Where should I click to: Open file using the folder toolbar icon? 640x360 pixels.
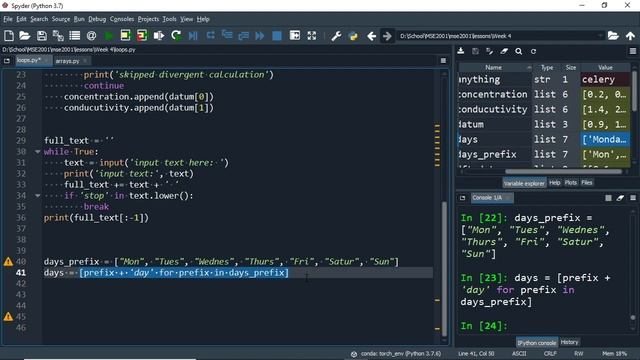tap(24, 36)
